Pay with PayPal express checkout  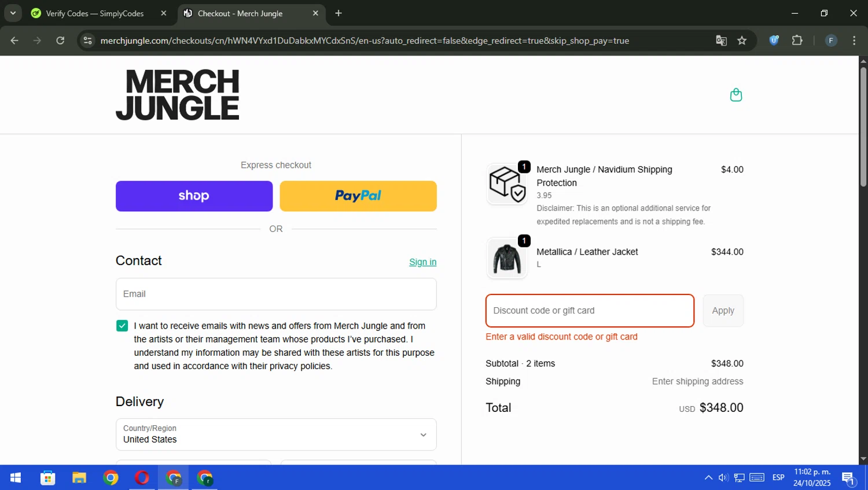point(358,196)
